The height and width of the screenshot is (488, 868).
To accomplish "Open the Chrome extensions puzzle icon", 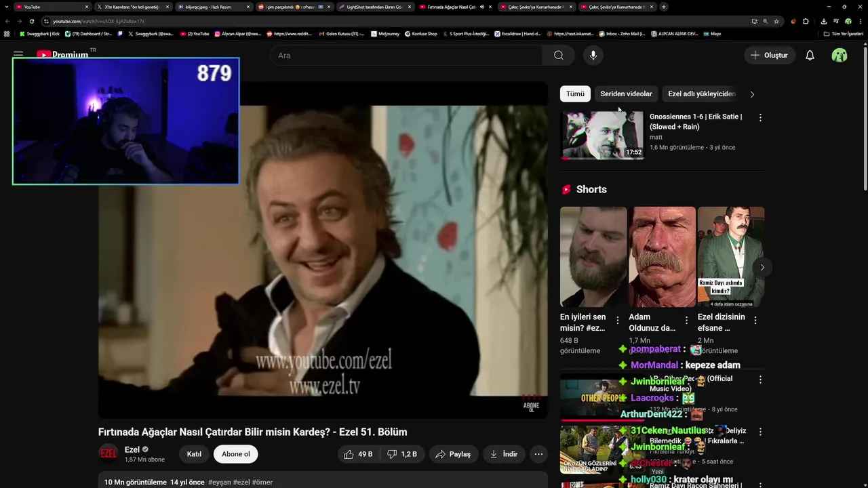I will 806,21.
